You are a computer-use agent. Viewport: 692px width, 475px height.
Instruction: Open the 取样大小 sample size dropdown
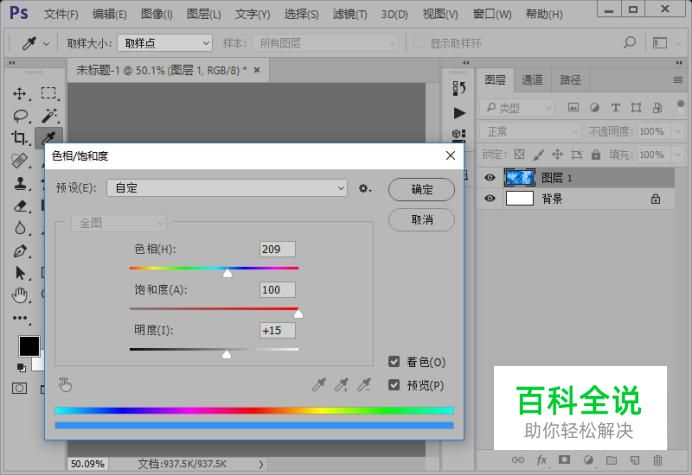165,43
